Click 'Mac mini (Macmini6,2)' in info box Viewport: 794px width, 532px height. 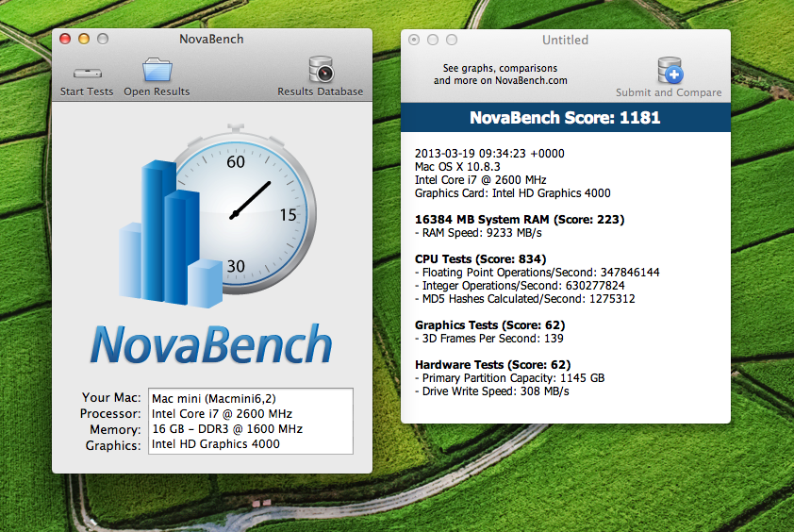click(214, 399)
